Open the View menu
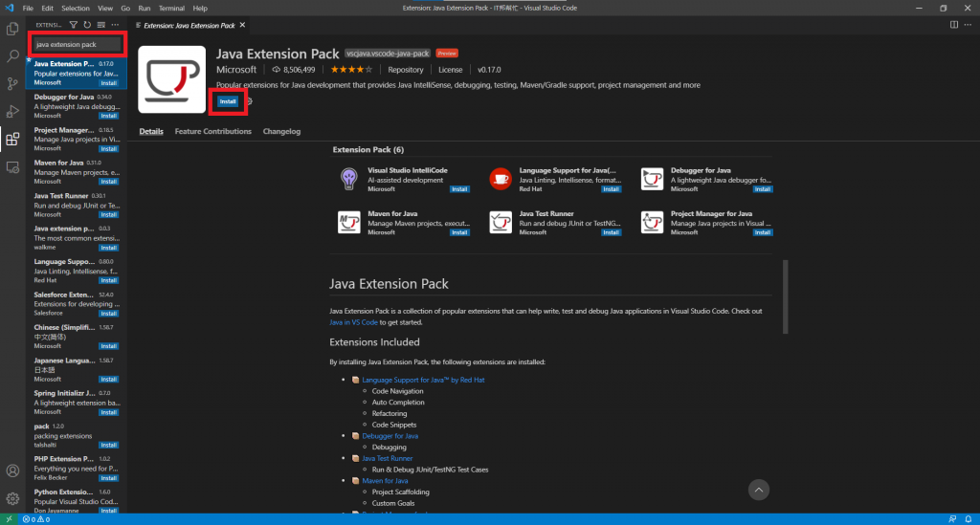This screenshot has width=980, height=525. click(105, 8)
